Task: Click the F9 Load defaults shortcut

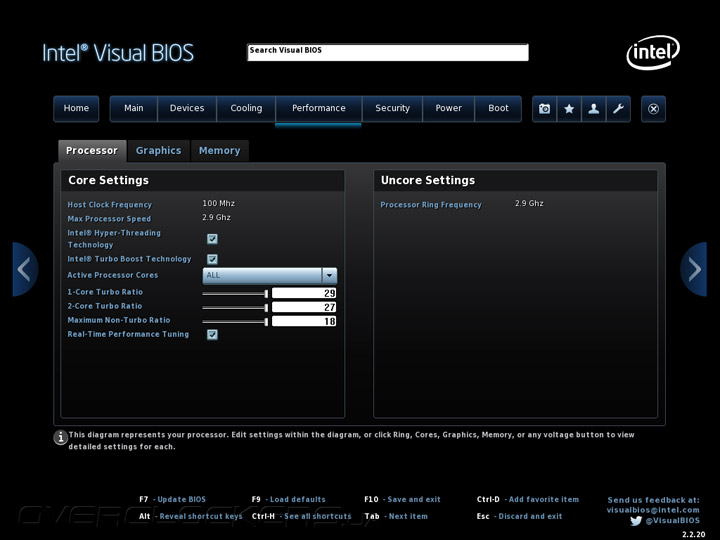Action: coord(288,499)
